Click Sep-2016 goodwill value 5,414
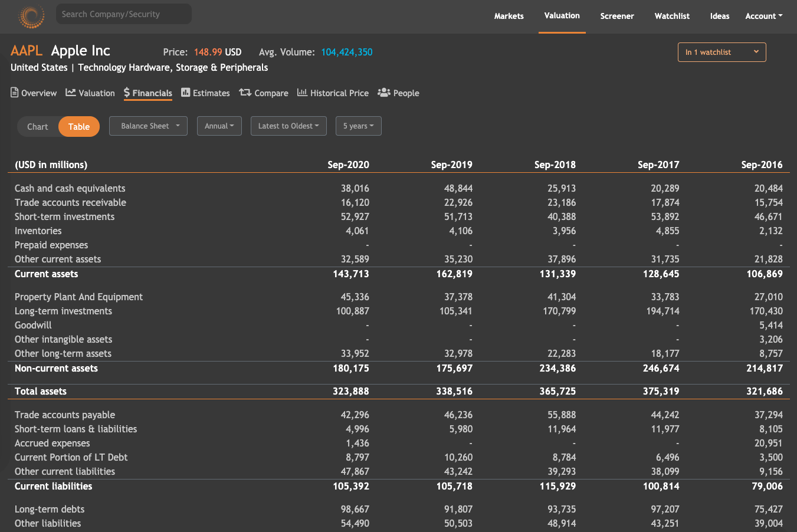Screen dimensions: 797x532 coord(771,325)
